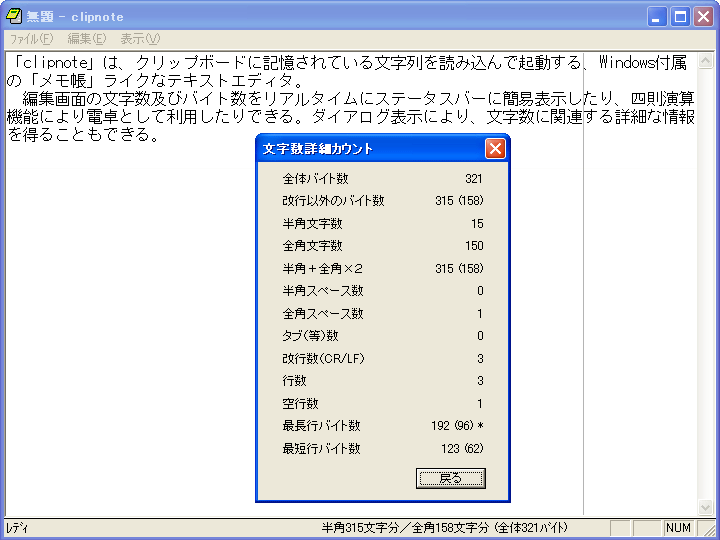Screen dimensions: 720x540
Task: Close the clipnote main window
Action: (x=703, y=17)
